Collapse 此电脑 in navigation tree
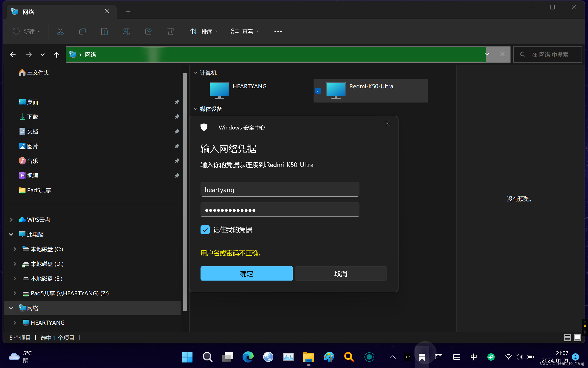588x368 pixels. 11,234
